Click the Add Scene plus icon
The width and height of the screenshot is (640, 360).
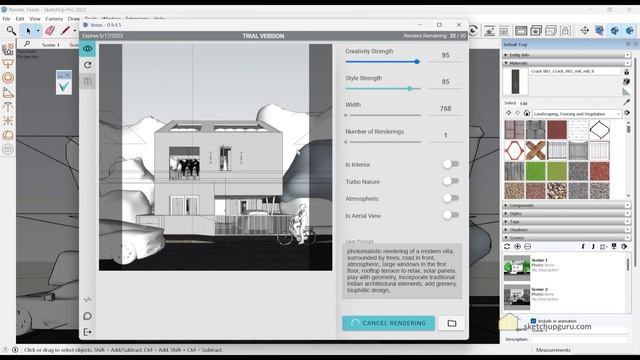click(517, 247)
